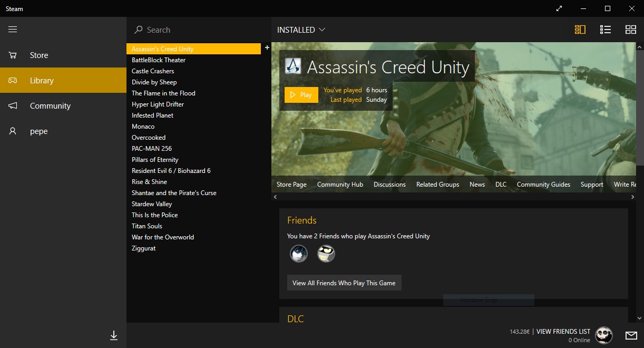Go to the Community section

tap(63, 106)
